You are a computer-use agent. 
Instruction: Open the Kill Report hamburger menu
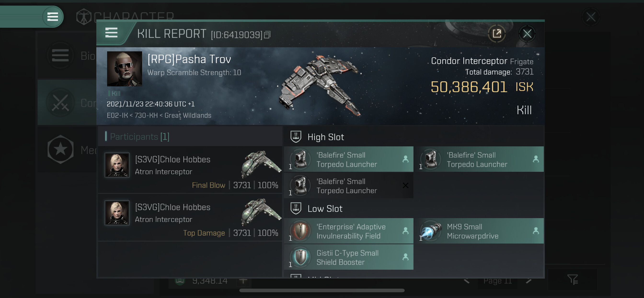point(111,33)
